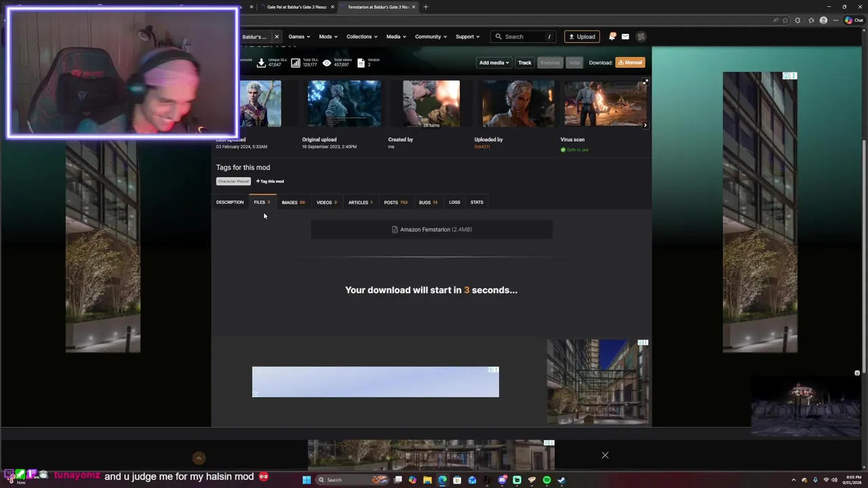
Task: Open Steam from the taskbar
Action: click(561, 480)
